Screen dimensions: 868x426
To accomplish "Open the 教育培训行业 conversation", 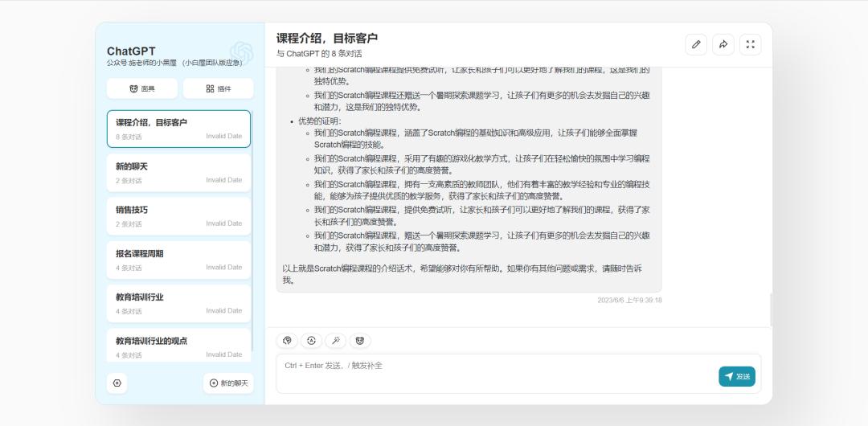I will [178, 304].
